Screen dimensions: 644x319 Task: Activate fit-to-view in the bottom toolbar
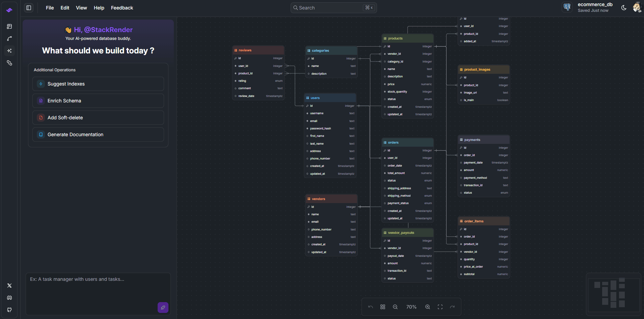tap(440, 306)
